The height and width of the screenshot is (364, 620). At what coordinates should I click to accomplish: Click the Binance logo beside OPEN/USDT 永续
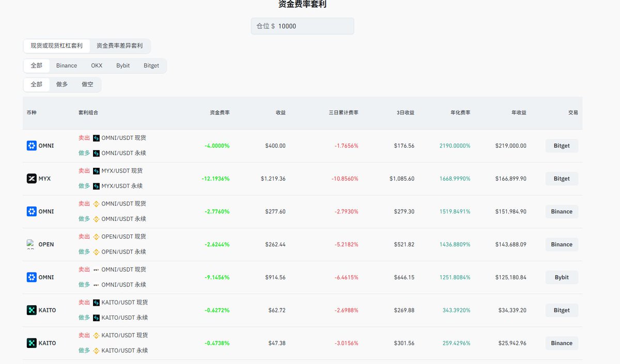(96, 252)
